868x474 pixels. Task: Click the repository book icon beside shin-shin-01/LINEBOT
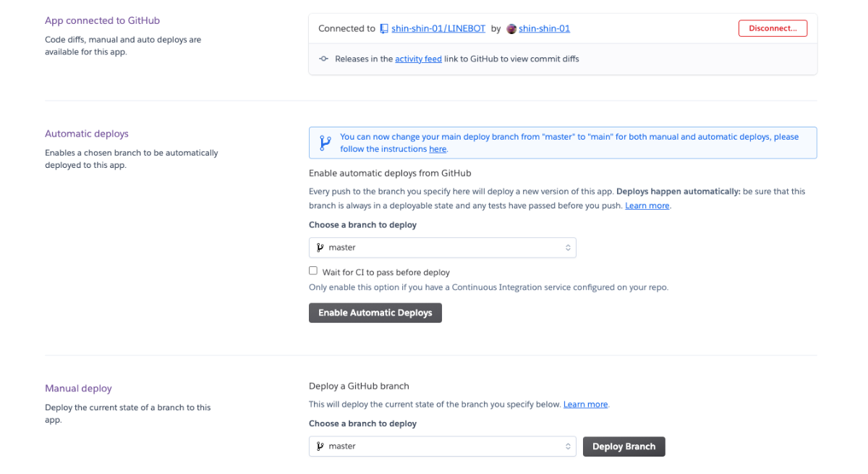coord(384,29)
